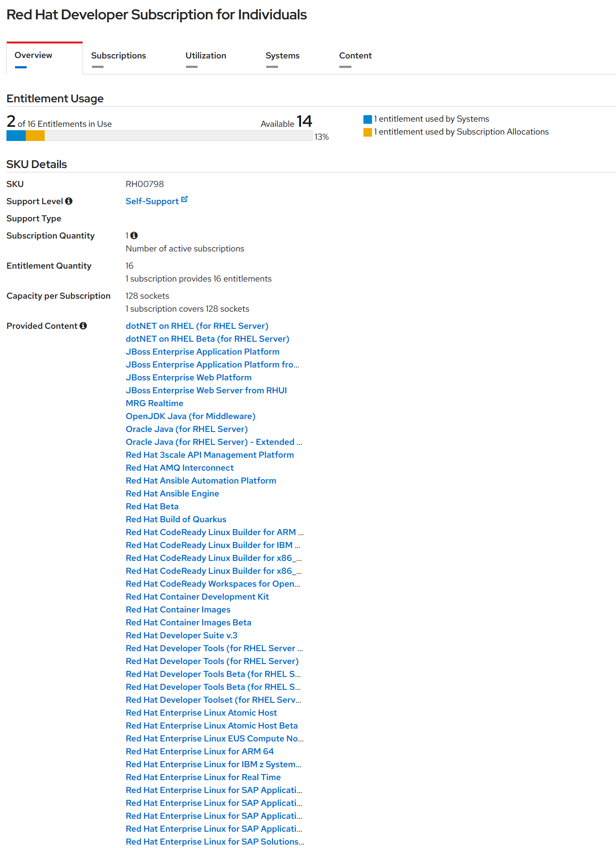Open the Red Hat Beta link
Viewport: 616px width, 848px height.
click(x=152, y=506)
